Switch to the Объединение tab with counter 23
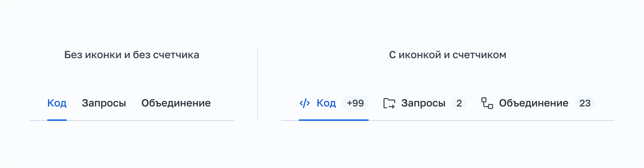This screenshot has height=168, width=644. (533, 103)
